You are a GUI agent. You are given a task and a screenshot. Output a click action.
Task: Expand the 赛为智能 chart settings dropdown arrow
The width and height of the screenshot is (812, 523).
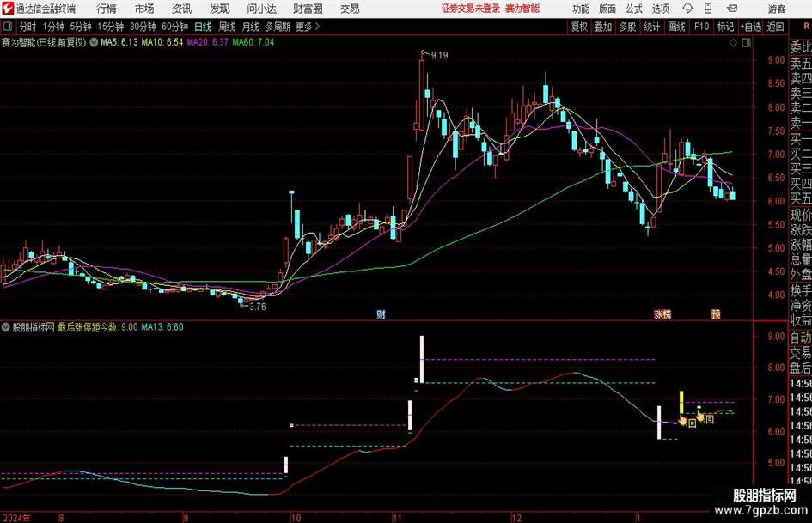click(x=94, y=42)
